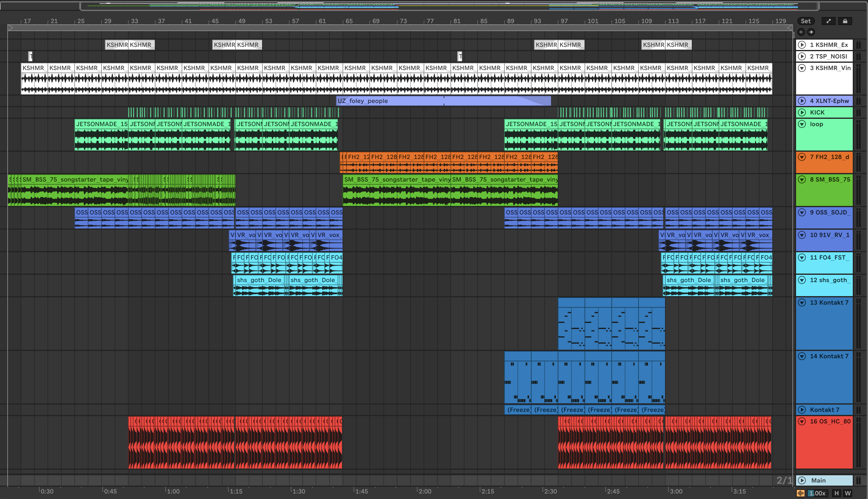Toggle the Lock Envelopes padlock button
The width and height of the screenshot is (868, 499).
click(x=845, y=21)
